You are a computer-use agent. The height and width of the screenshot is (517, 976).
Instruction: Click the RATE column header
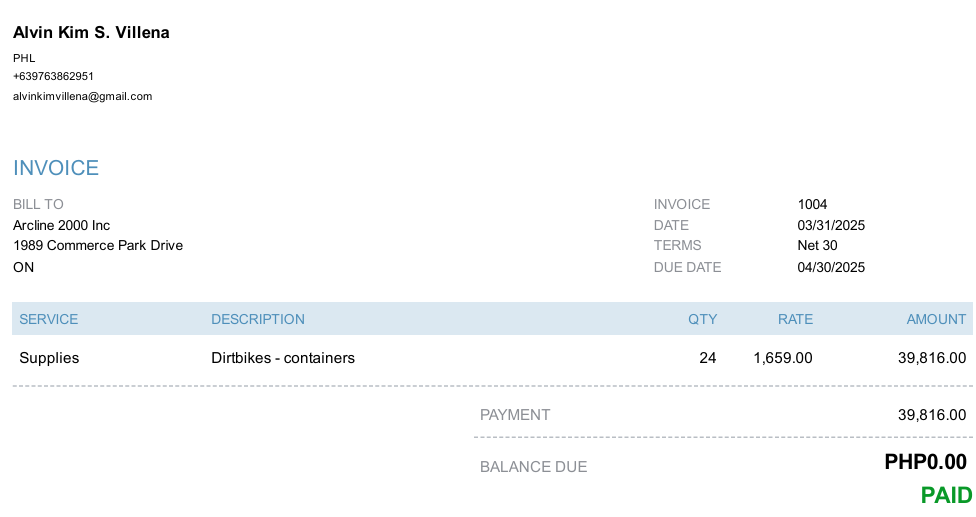point(795,319)
